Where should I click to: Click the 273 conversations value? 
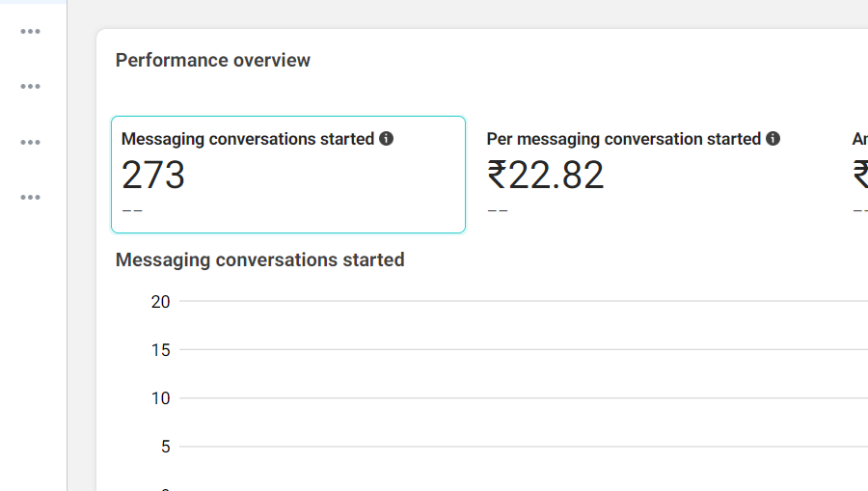(153, 176)
